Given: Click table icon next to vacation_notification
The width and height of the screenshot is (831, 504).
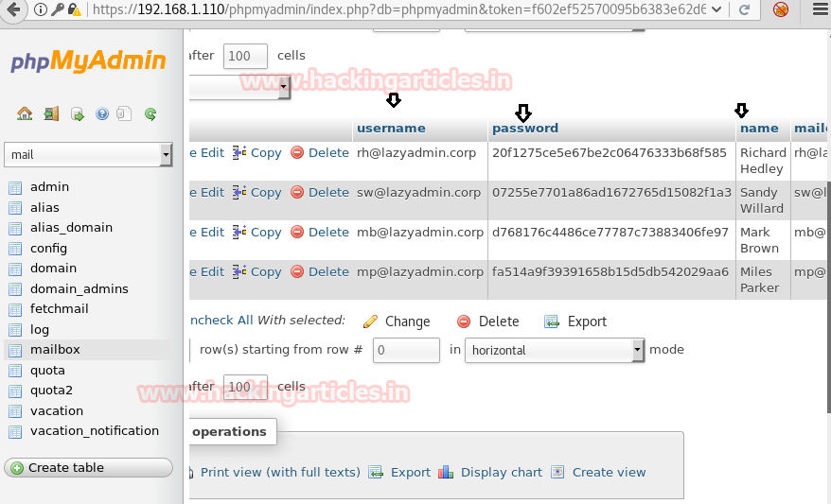Looking at the screenshot, I should click(15, 432).
